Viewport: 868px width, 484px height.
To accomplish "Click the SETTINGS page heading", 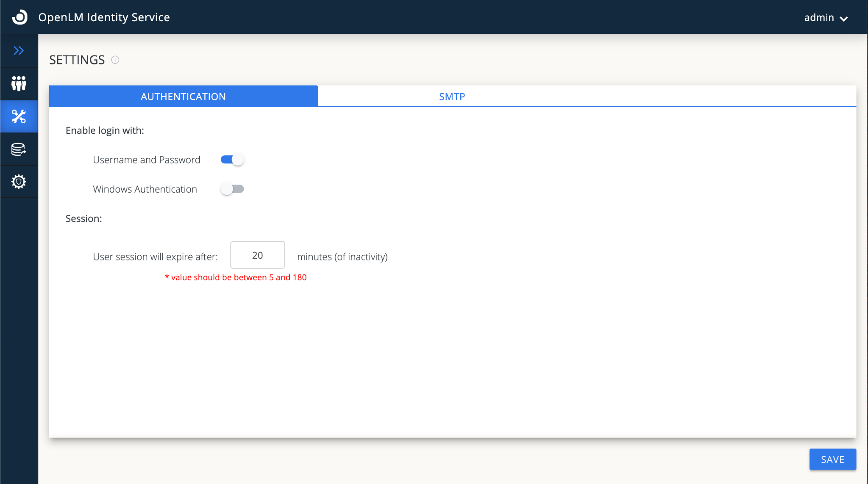I will (77, 60).
